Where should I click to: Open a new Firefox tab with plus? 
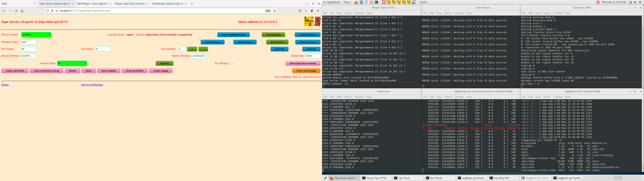pyautogui.click(x=192, y=4)
